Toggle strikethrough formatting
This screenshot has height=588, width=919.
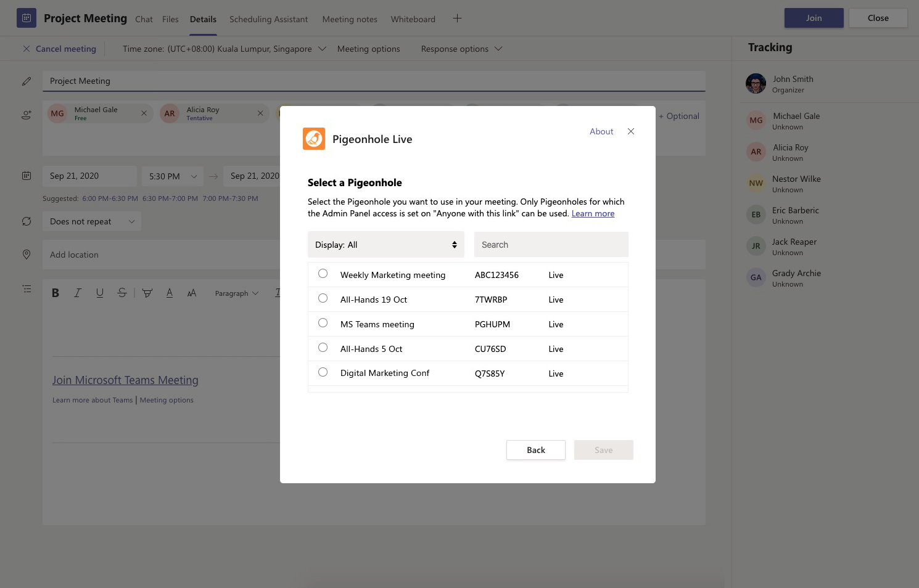(x=122, y=293)
